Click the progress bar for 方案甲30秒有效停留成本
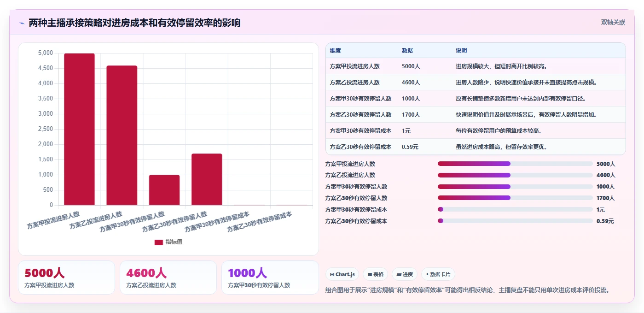The width and height of the screenshot is (644, 313). pos(515,210)
